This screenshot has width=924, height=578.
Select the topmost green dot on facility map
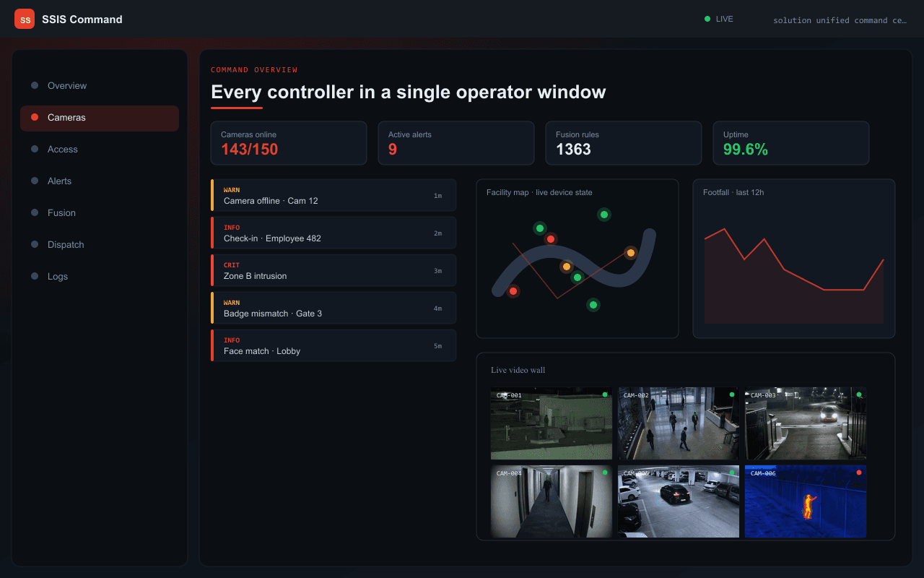point(604,215)
